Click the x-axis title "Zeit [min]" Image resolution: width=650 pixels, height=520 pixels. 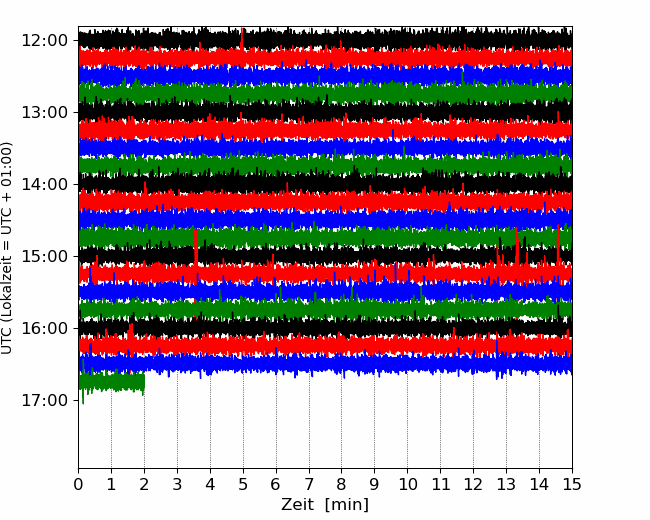click(325, 505)
